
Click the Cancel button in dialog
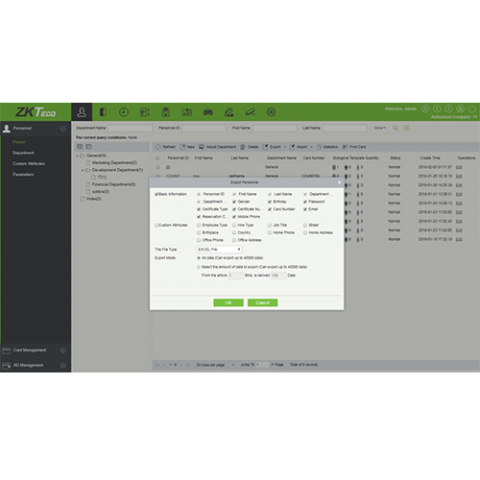point(263,303)
